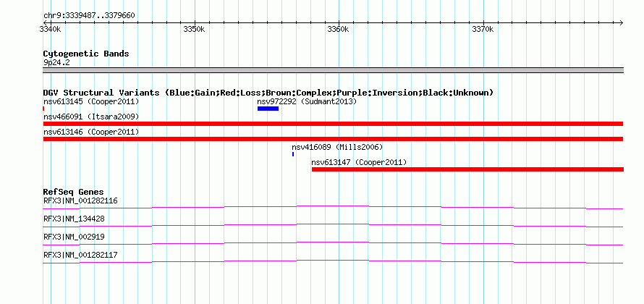
Task: Click the 9p24.2 band label
Action: click(x=56, y=62)
